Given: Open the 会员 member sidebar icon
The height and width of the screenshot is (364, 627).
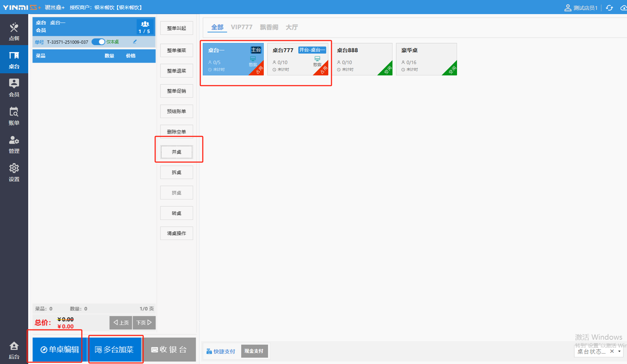Looking at the screenshot, I should (14, 87).
